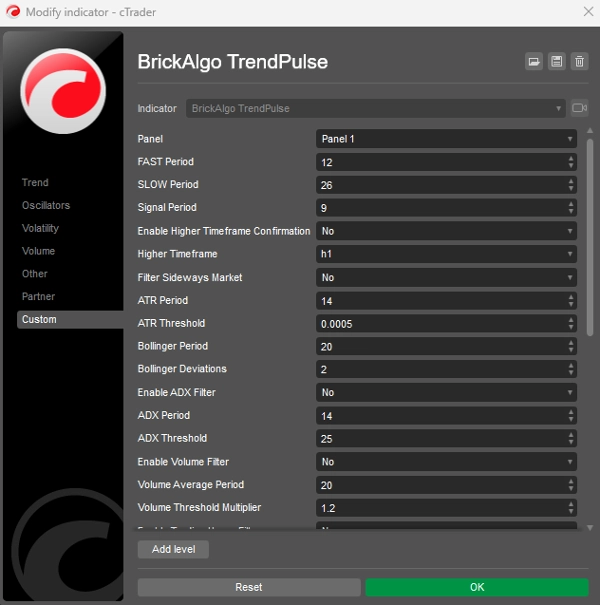Open the Enable Higher Timeframe Confirmation dropdown
Viewport: 600px width, 605px height.
(446, 231)
